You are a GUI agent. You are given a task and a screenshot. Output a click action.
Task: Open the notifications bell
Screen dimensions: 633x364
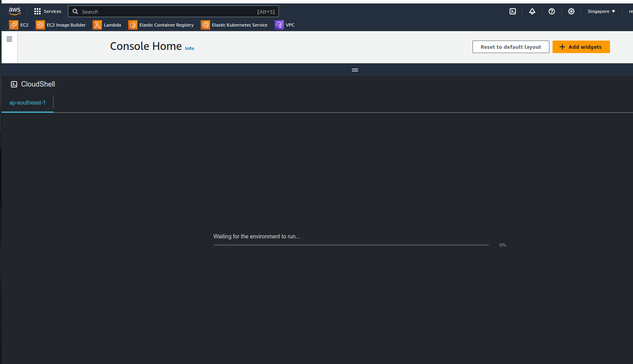532,11
